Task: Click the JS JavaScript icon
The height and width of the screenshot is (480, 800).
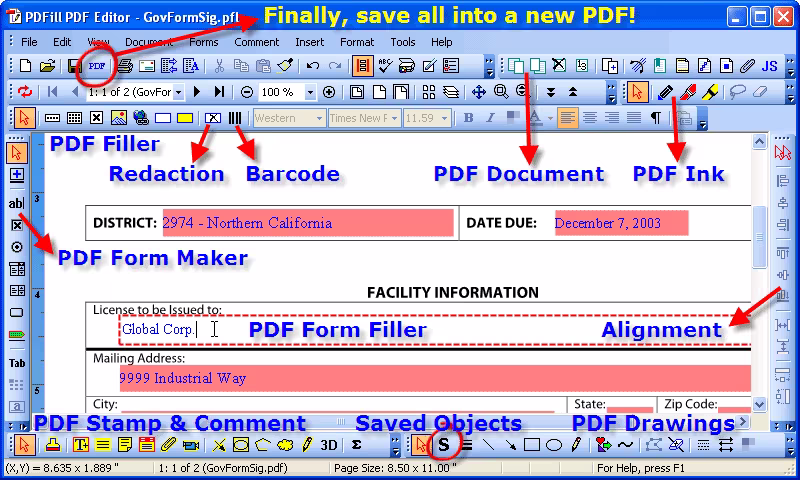Action: coord(769,66)
